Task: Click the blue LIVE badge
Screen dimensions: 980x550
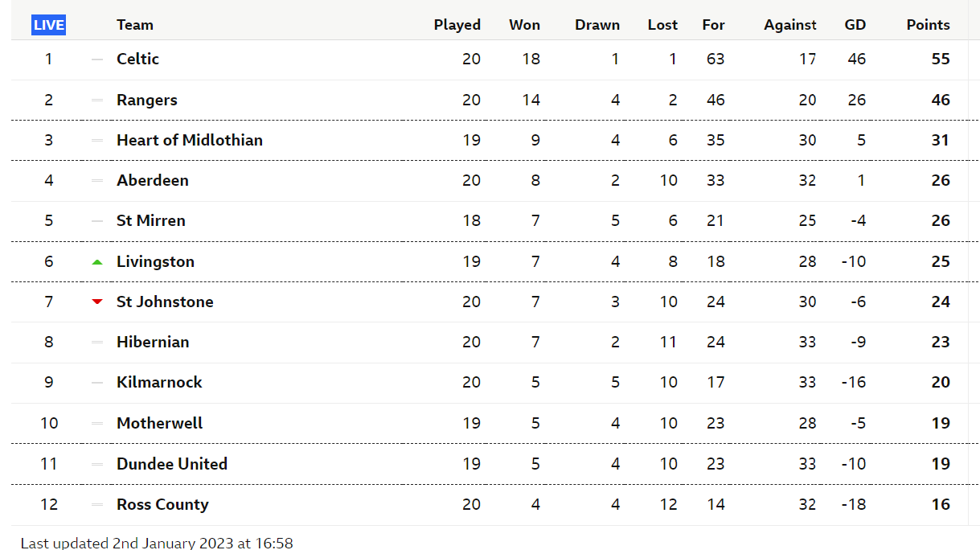Action: tap(48, 25)
